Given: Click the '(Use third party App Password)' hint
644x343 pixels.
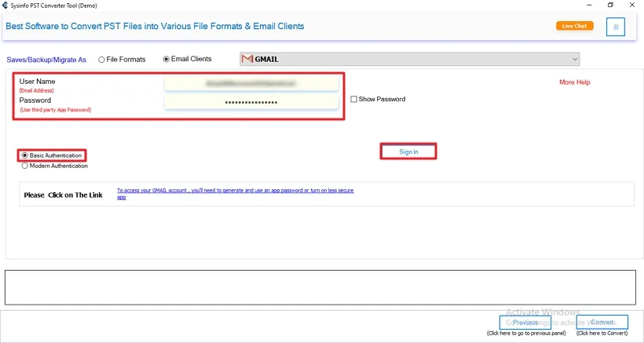Looking at the screenshot, I should pos(56,110).
